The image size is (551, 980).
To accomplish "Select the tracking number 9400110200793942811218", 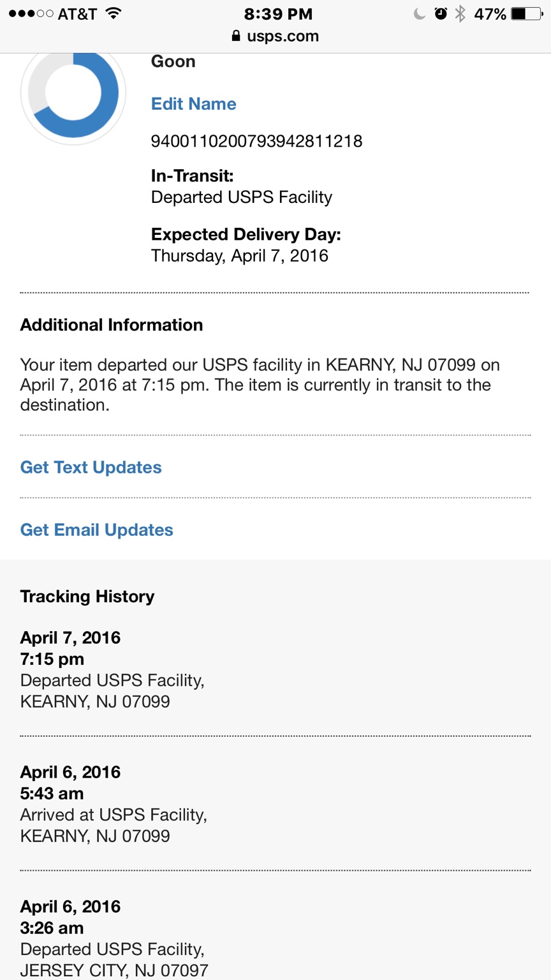I will coord(256,141).
